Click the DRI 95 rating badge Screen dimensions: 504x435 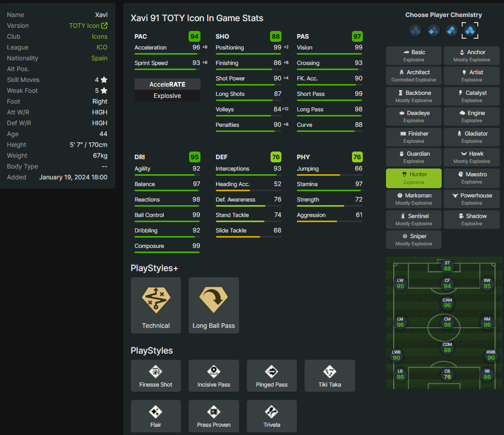(x=194, y=157)
